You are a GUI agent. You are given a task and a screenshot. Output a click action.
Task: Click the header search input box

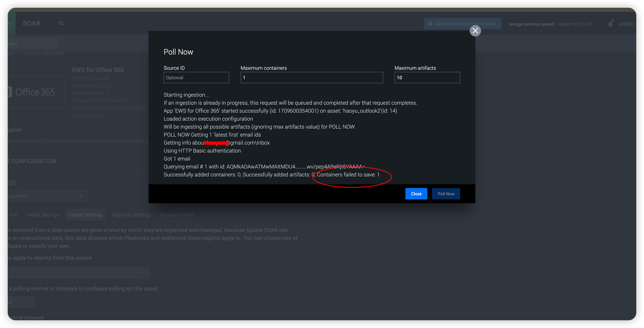[99, 23]
